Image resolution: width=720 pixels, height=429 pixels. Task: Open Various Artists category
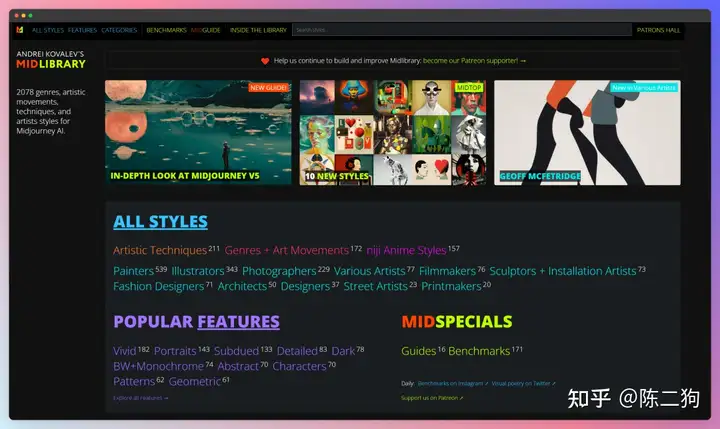tap(370, 271)
